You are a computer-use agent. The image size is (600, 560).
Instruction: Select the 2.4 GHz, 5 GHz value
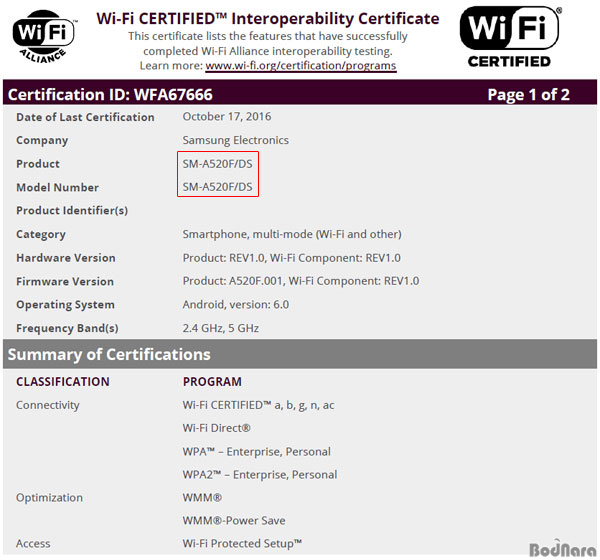221,328
